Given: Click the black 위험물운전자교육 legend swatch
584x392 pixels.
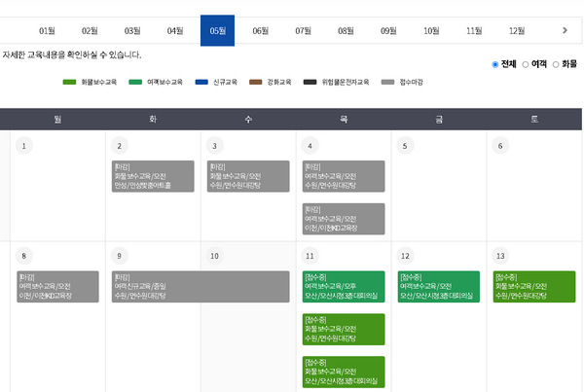Looking at the screenshot, I should (310, 82).
